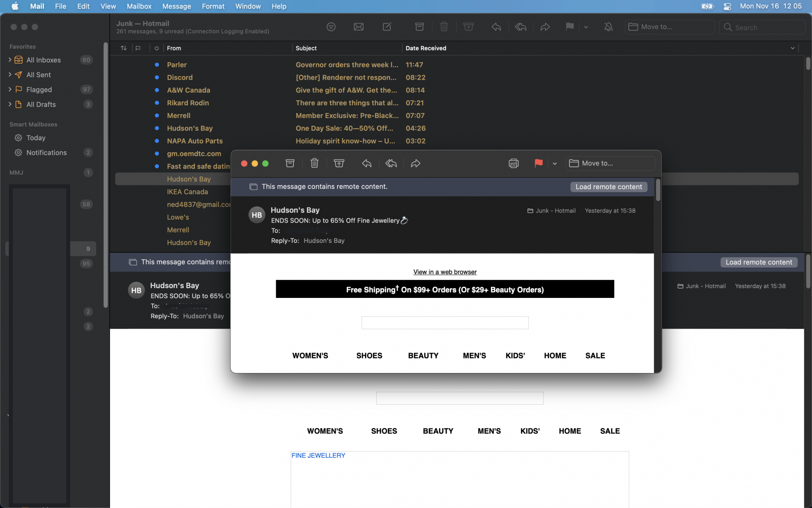The height and width of the screenshot is (508, 812).
Task: Click the red flag icon in popup toolbar
Action: [x=538, y=163]
